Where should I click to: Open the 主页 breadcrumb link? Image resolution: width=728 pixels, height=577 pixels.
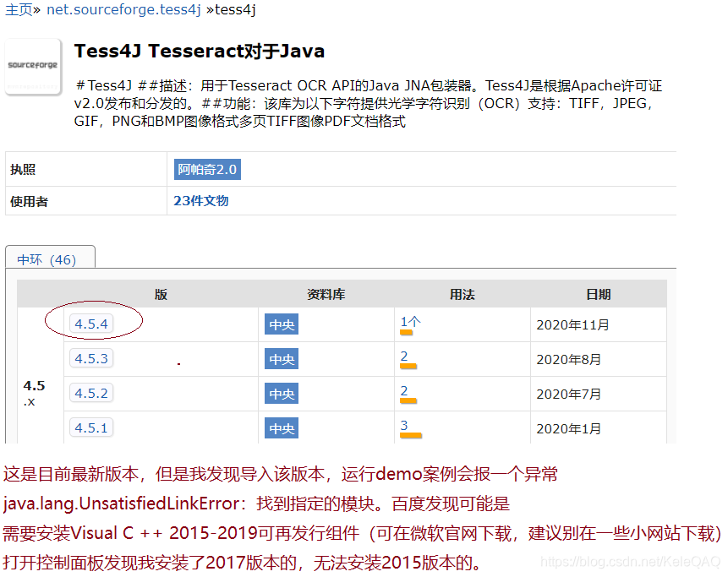(19, 10)
